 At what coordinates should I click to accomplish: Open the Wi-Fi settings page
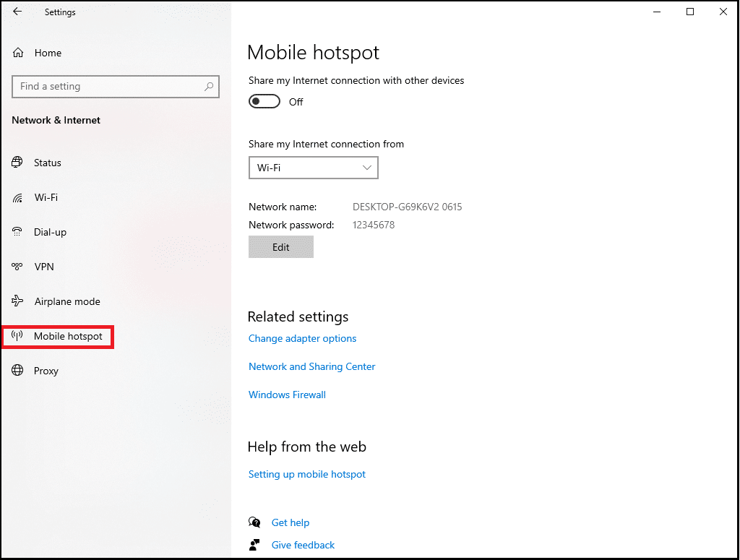click(x=46, y=198)
